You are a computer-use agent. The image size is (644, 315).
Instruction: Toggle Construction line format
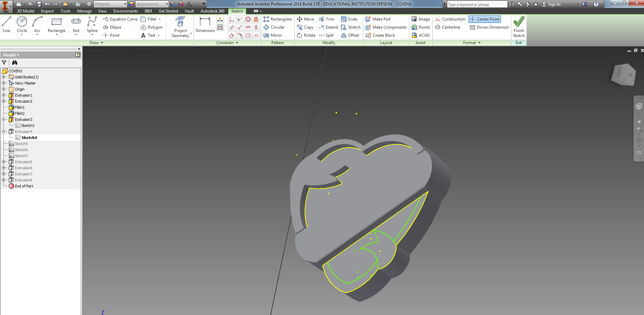[x=450, y=19]
